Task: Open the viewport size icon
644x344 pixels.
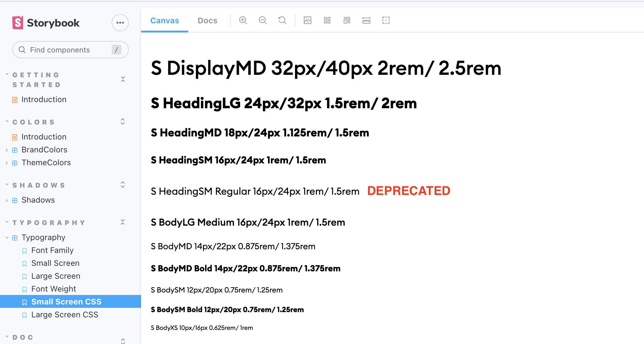Action: 347,21
